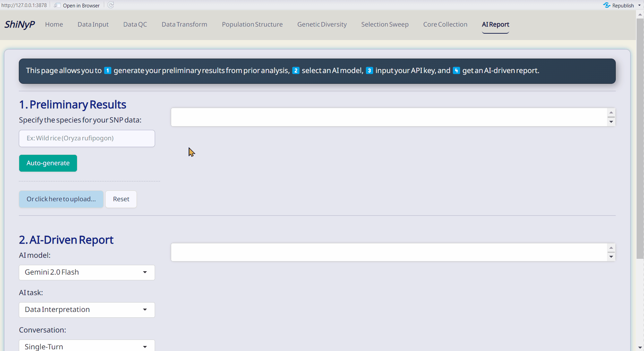Screen dimensions: 644x351
Task: Open the Data Transform tab
Action: 184,25
